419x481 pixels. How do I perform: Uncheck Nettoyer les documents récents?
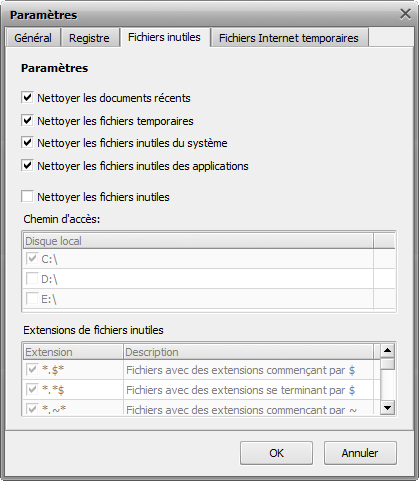coord(27,98)
